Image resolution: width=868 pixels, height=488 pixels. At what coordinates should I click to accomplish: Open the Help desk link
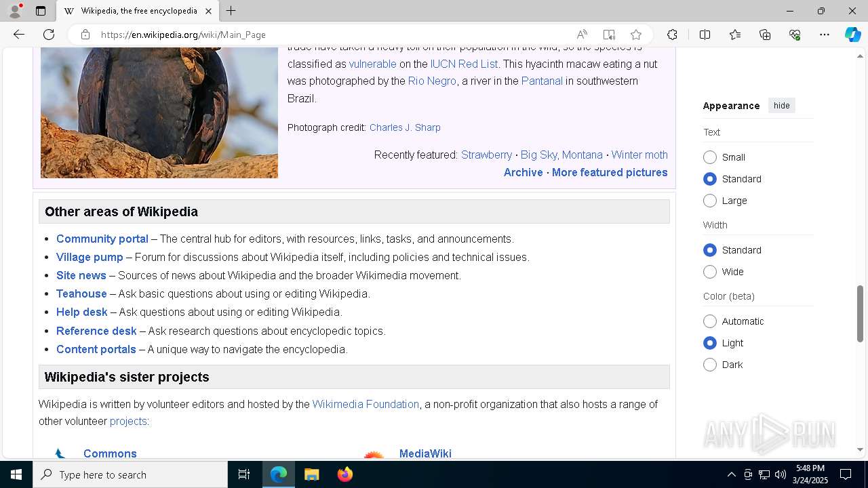pyautogui.click(x=82, y=312)
